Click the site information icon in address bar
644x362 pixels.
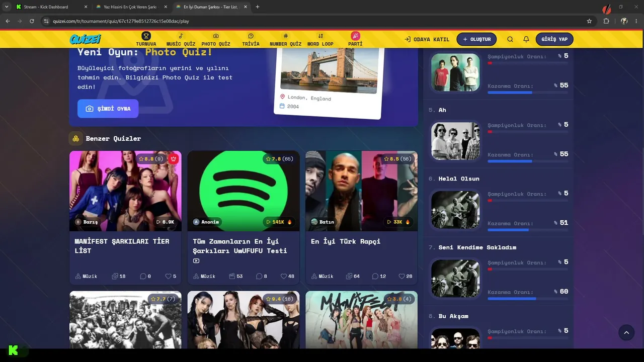pyautogui.click(x=46, y=21)
